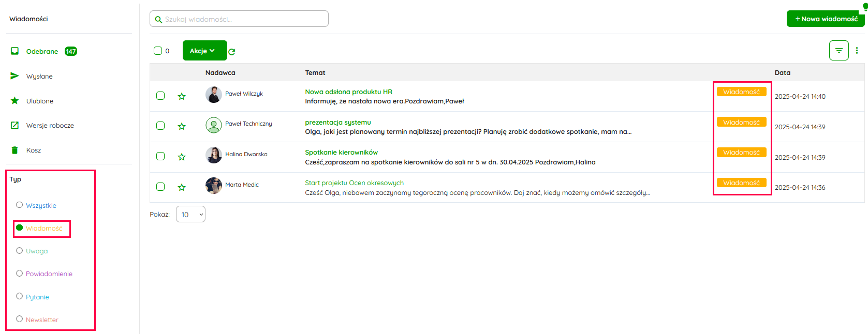
Task: Click the refresh icon next to Akcje
Action: [x=232, y=52]
